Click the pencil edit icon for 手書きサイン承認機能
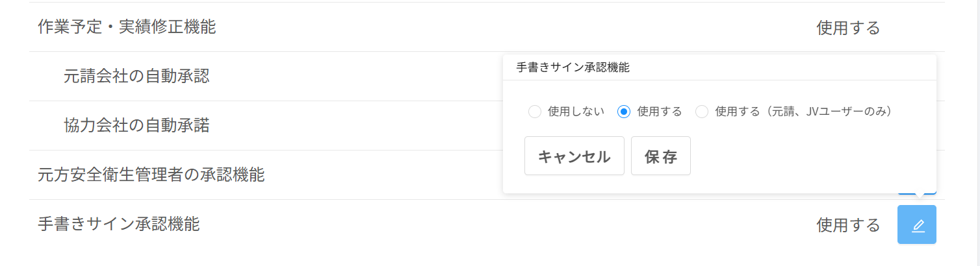The height and width of the screenshot is (266, 980). click(x=917, y=225)
